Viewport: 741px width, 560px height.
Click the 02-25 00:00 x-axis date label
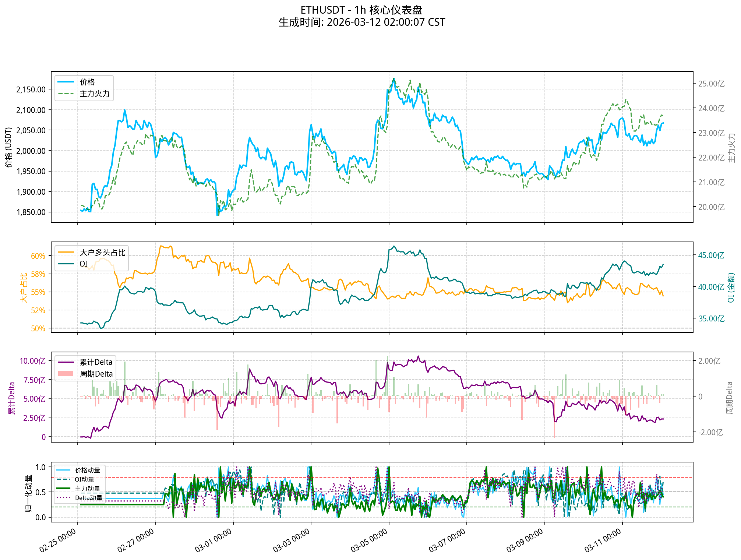58,540
